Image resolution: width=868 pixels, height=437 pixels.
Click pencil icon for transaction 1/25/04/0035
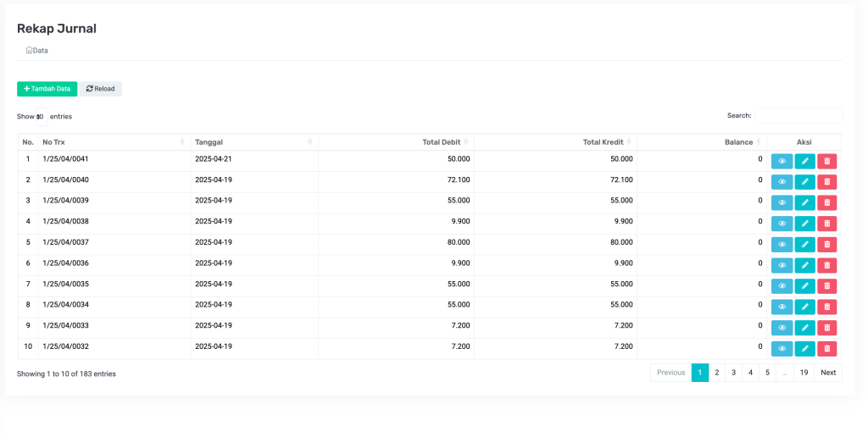(804, 286)
